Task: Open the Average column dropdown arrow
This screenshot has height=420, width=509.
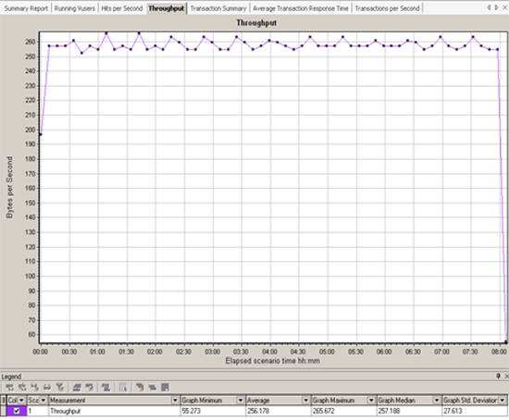Action: [305, 401]
